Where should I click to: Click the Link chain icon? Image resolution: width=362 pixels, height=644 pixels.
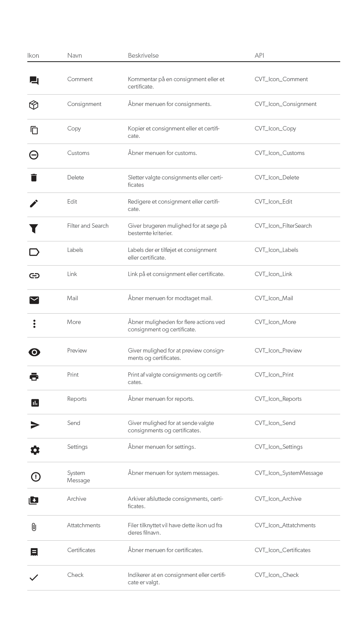[x=34, y=276]
